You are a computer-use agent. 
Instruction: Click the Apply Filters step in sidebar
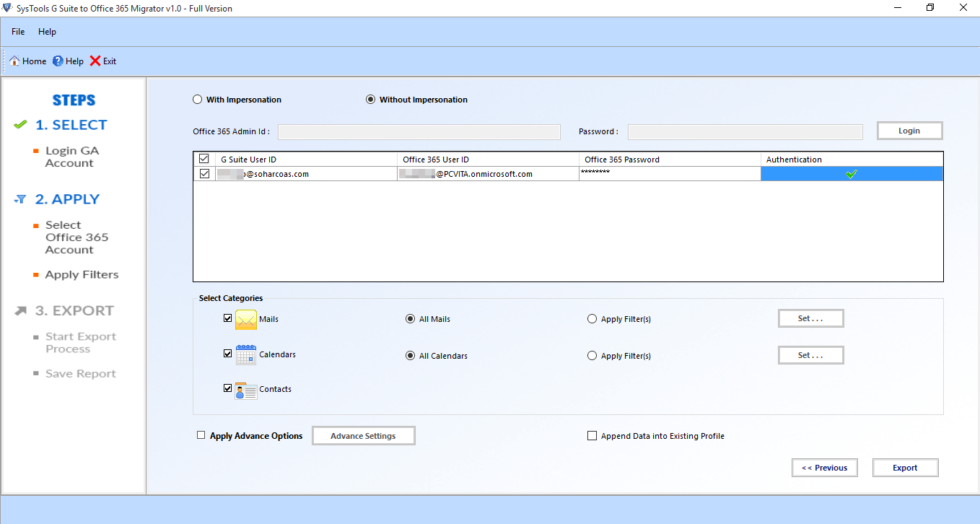point(82,275)
